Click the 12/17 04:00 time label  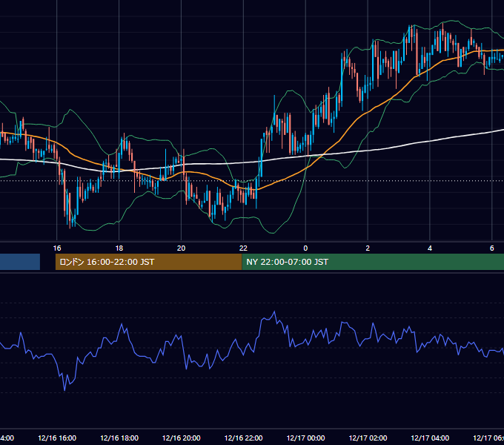click(430, 438)
